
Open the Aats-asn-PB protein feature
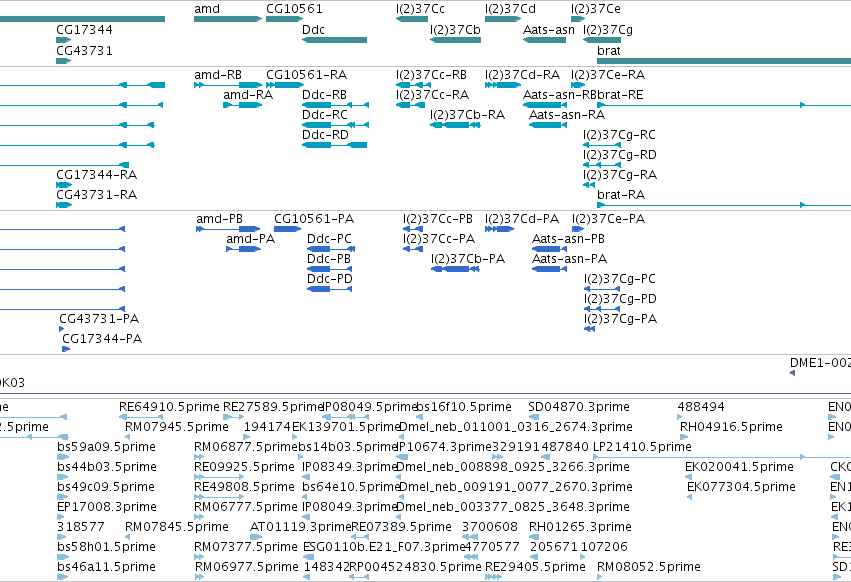pos(549,249)
